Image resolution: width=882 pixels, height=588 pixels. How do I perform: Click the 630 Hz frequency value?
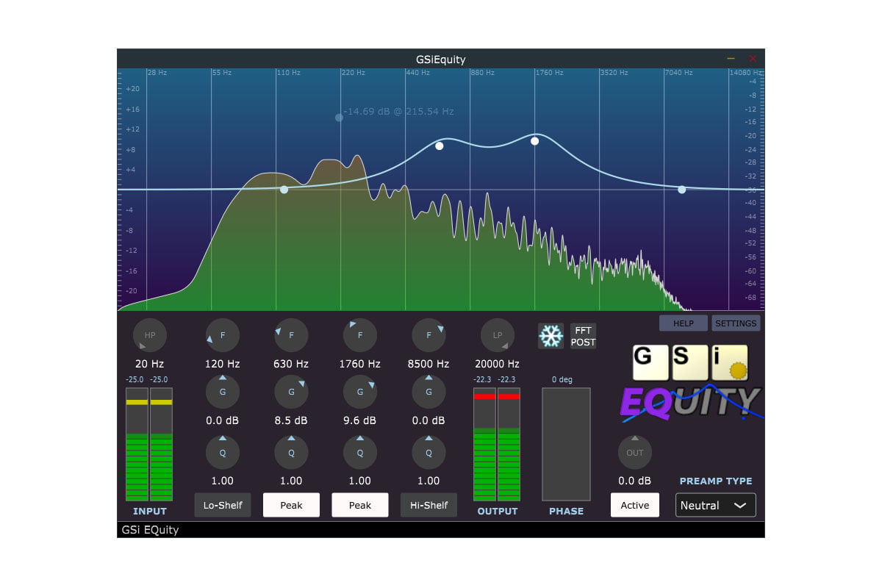[291, 364]
